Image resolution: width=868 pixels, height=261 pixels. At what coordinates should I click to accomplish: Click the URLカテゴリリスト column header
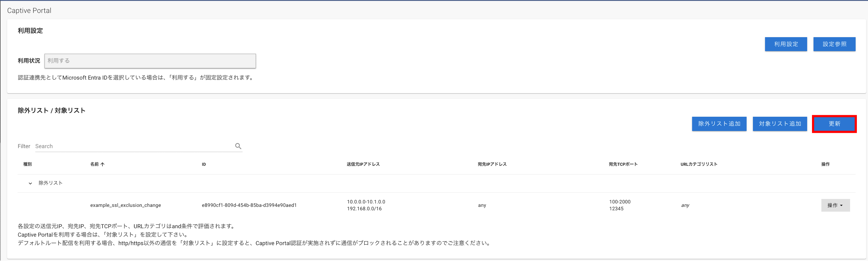pyautogui.click(x=699, y=164)
